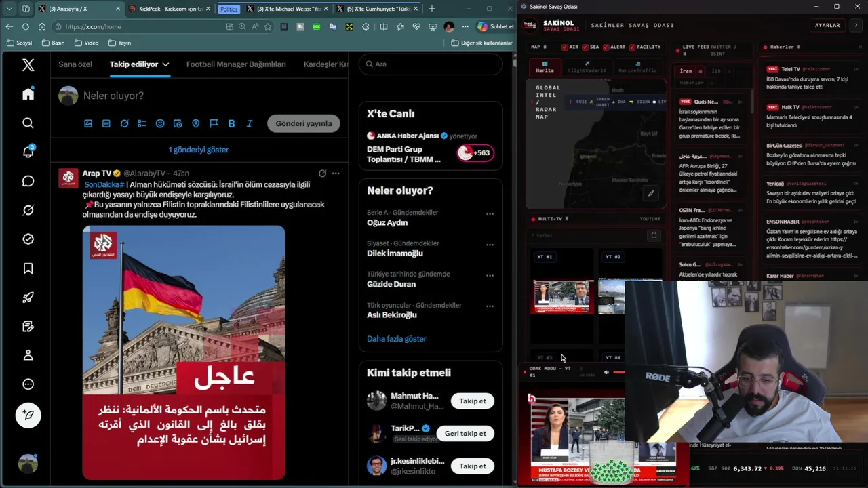Screen dimensions: 868x488
Task: Click the live feed panel scrollbar
Action: tap(752, 100)
